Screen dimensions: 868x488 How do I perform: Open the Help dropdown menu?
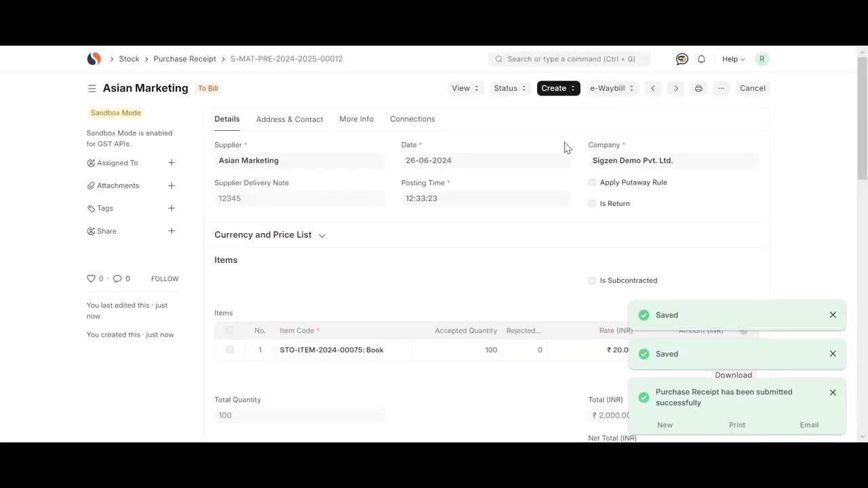click(x=733, y=59)
